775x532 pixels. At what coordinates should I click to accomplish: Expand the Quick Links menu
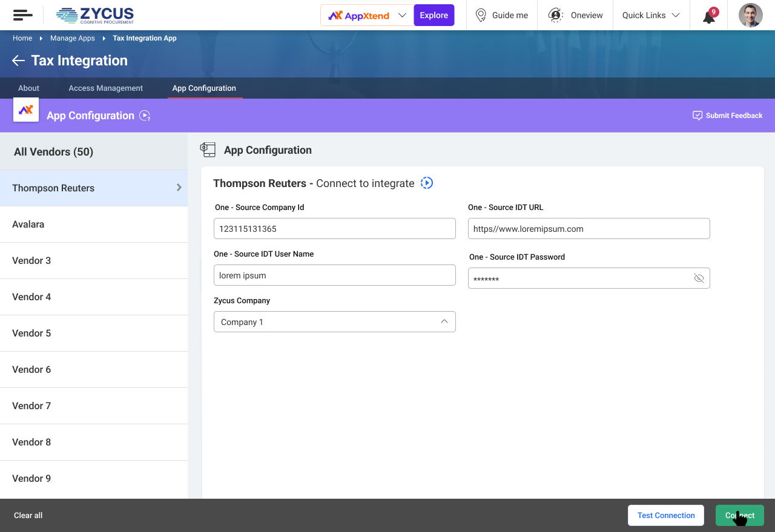point(651,15)
